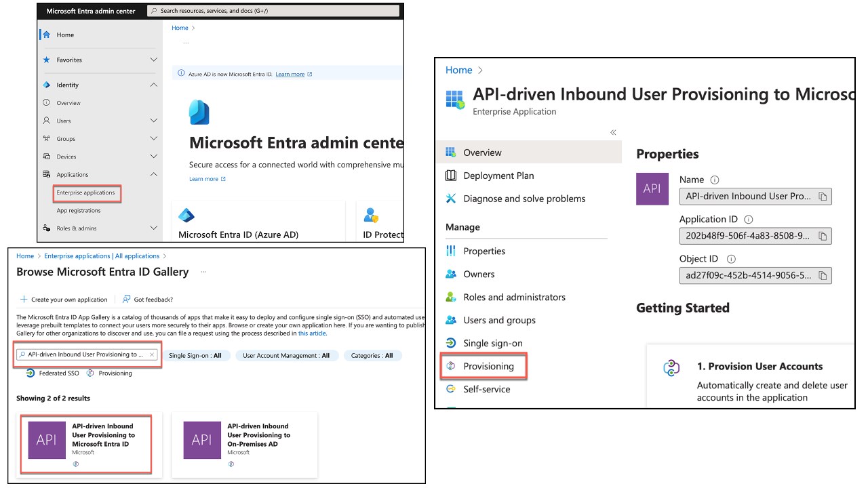This screenshot has width=868, height=488.
Task: Click the info icon next to Name
Action: click(715, 180)
